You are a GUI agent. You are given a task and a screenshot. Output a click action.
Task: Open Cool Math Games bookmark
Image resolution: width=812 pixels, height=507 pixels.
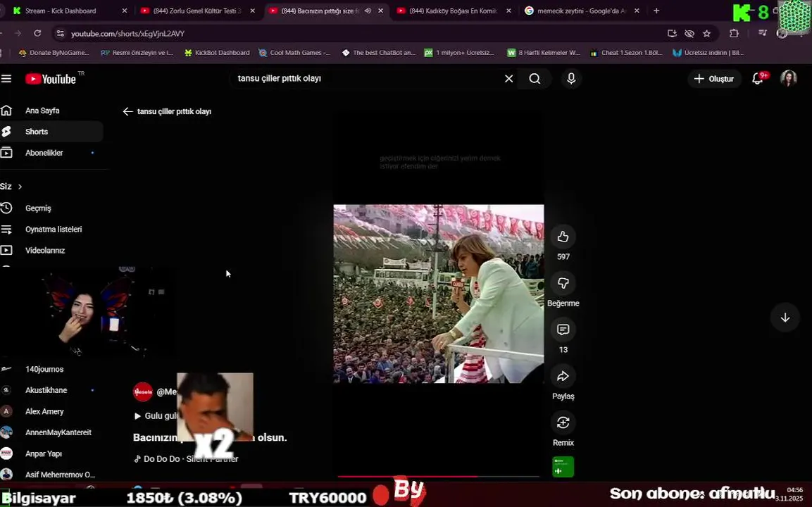coord(294,53)
